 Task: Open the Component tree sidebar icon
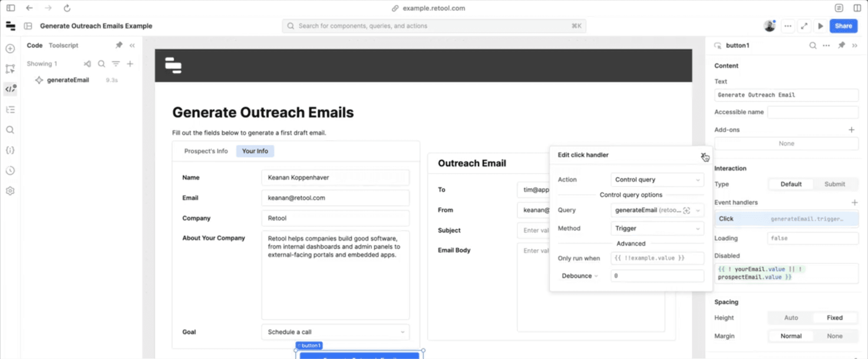(10, 110)
